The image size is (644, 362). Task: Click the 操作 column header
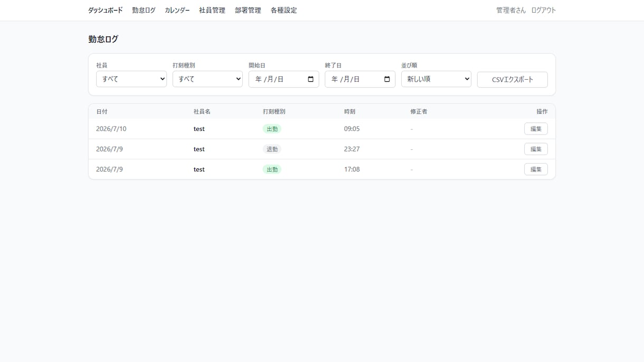(x=542, y=112)
